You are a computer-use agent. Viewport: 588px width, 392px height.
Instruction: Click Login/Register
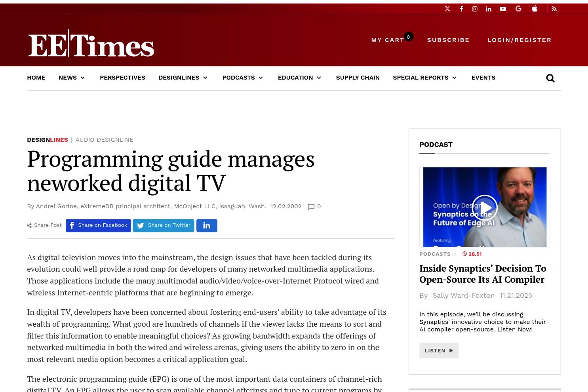click(x=519, y=40)
